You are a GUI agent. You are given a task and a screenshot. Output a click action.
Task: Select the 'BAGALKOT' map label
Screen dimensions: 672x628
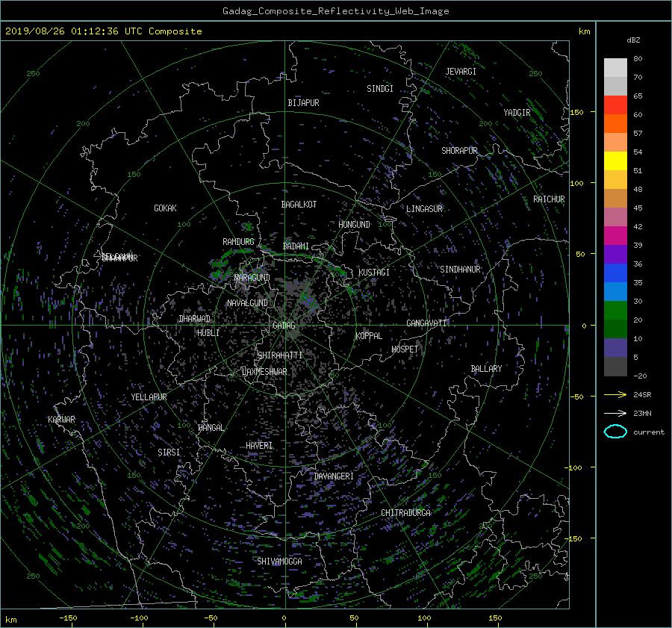[299, 205]
